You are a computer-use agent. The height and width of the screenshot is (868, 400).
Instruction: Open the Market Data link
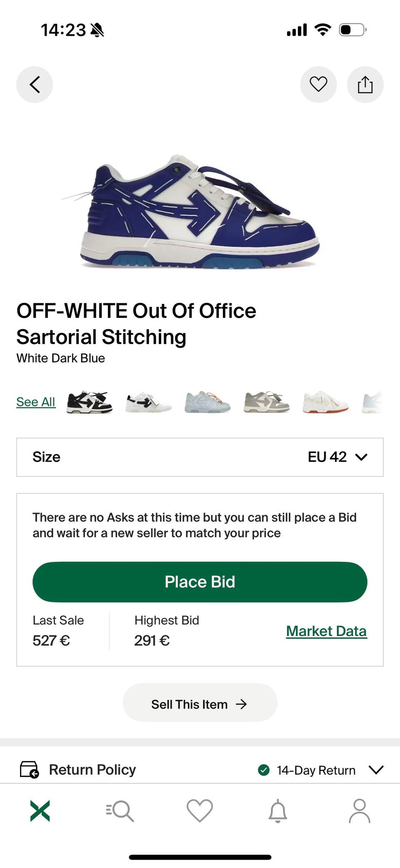(326, 631)
